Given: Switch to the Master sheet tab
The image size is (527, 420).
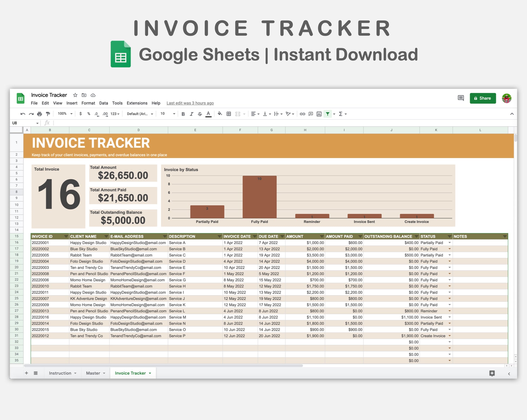Looking at the screenshot, I should coord(93,373).
